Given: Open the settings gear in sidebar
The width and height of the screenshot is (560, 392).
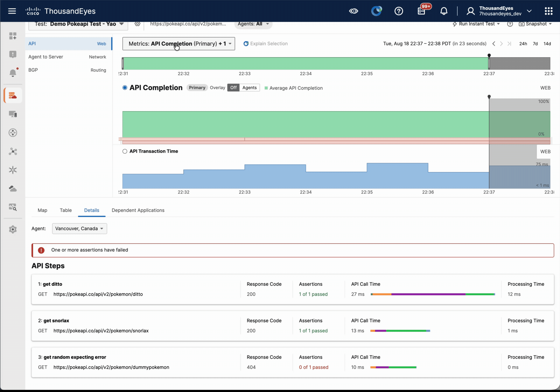Looking at the screenshot, I should click(13, 229).
